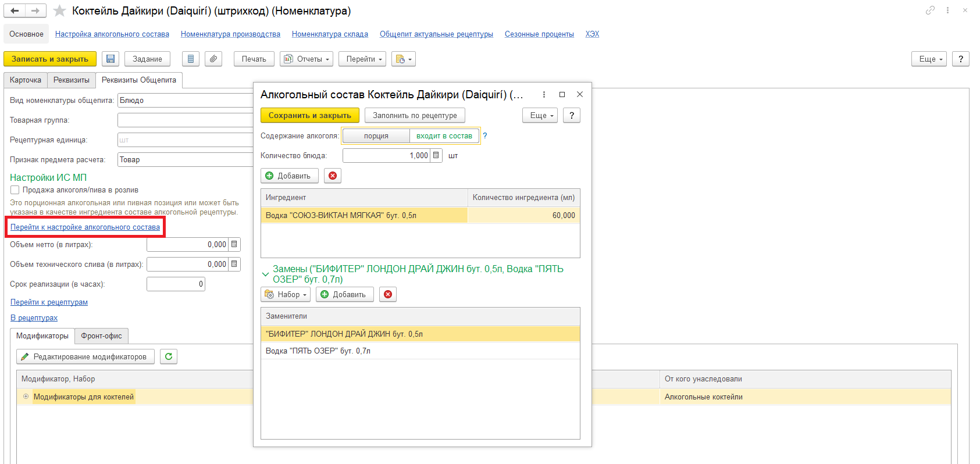Collapse the Замены section
The width and height of the screenshot is (980, 464).
[265, 274]
